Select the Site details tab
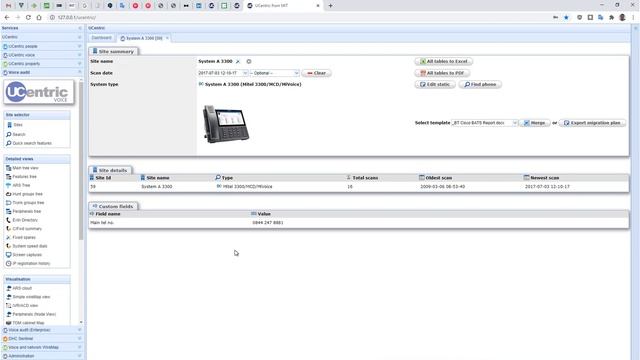This screenshot has height=360, width=640. pyautogui.click(x=110, y=170)
